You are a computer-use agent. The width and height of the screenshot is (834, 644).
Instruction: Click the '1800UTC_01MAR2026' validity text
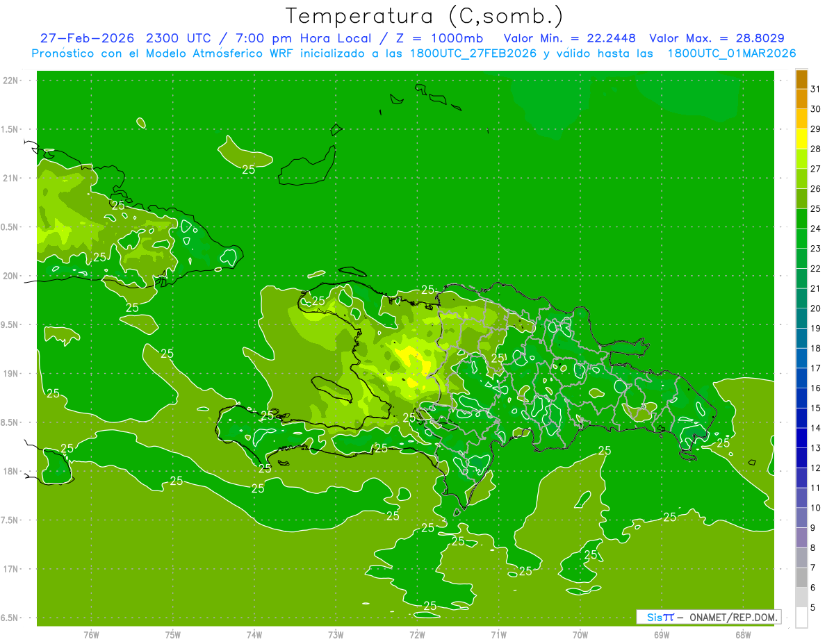(731, 53)
